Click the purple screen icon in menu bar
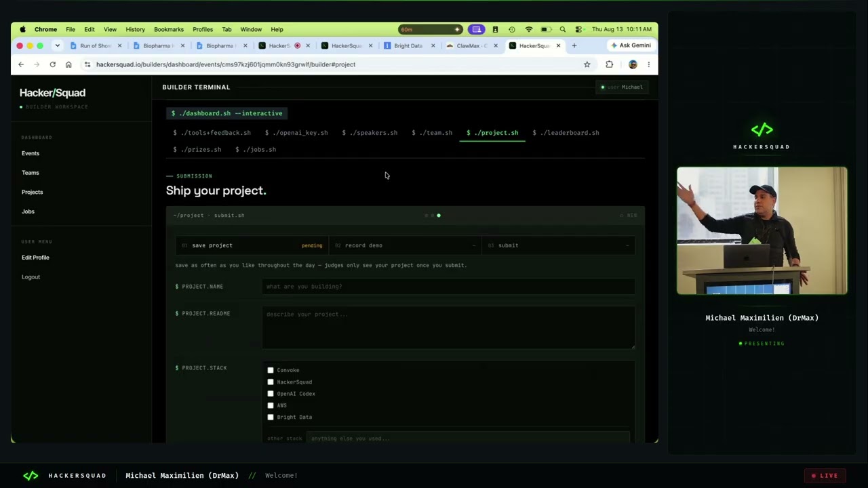 point(477,29)
